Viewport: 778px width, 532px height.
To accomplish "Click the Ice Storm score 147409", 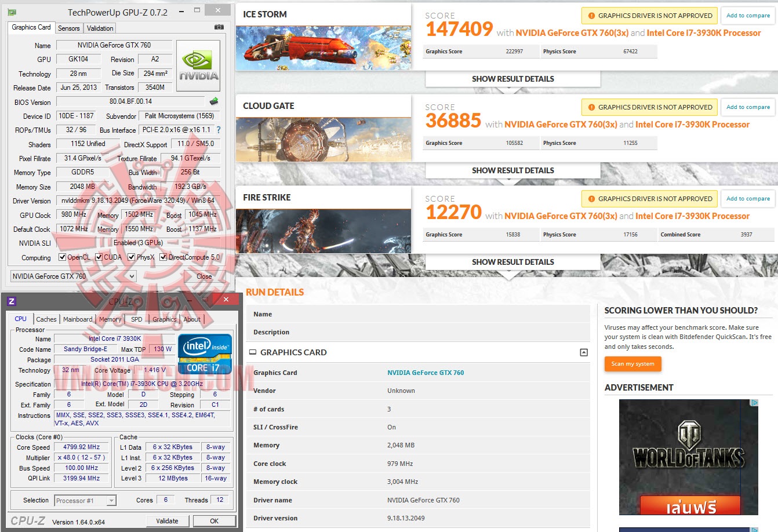I will coord(459,29).
